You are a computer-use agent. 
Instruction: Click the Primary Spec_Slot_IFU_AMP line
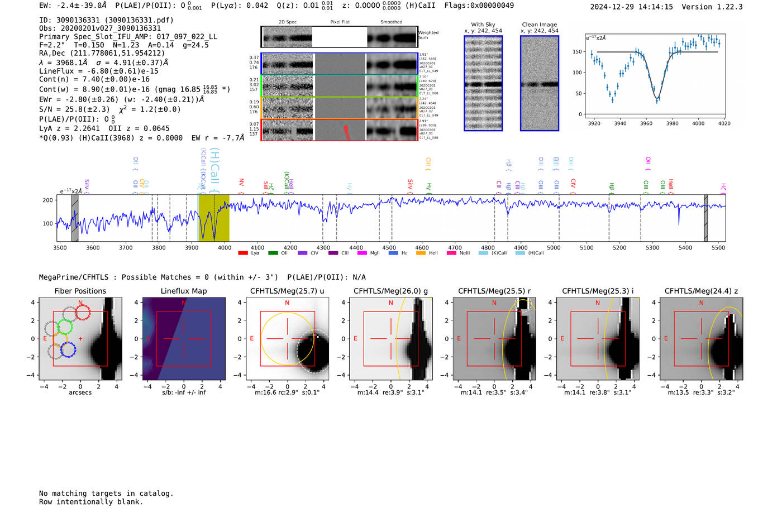[x=128, y=37]
